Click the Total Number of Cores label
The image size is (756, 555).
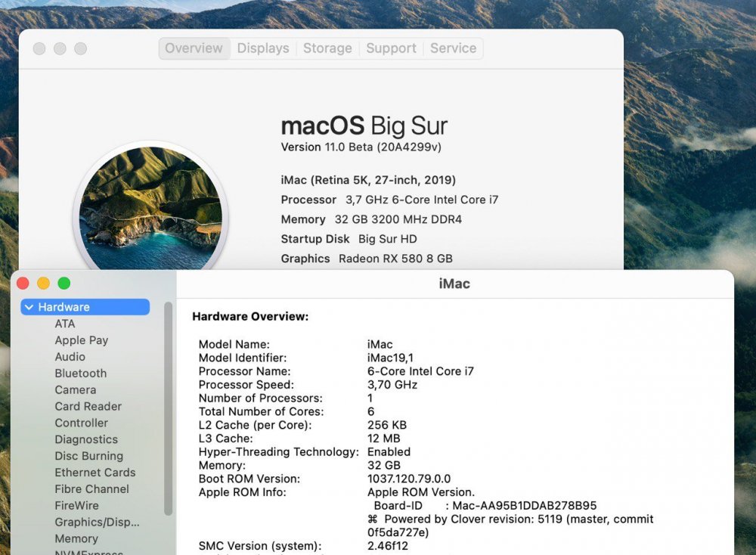point(261,412)
